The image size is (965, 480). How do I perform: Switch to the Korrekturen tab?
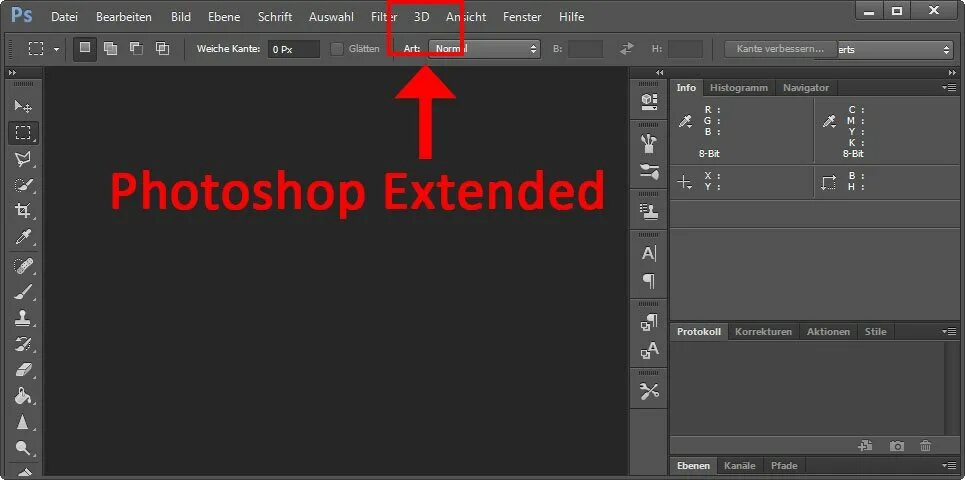763,331
